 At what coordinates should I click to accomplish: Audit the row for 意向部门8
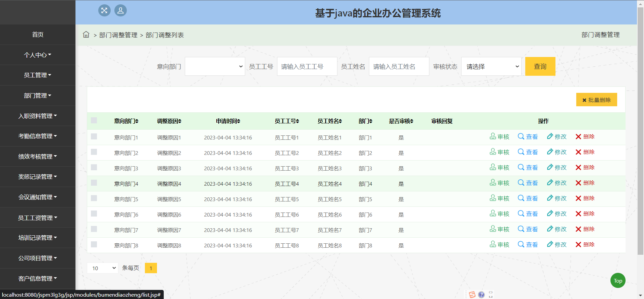[499, 244]
